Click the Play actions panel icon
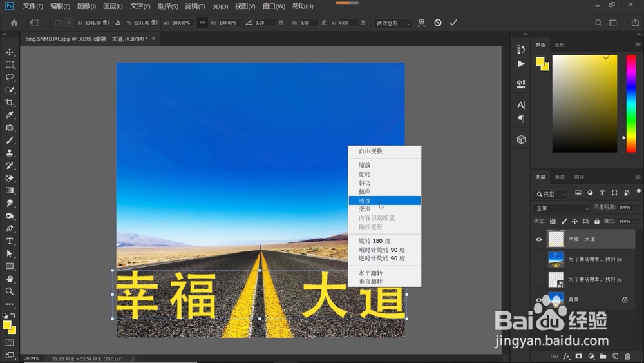 click(521, 64)
